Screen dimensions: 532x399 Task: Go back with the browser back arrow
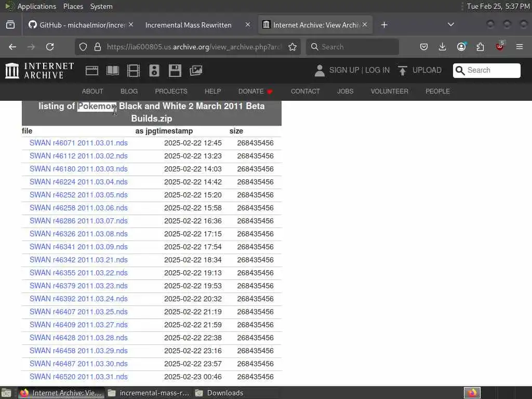pyautogui.click(x=12, y=47)
